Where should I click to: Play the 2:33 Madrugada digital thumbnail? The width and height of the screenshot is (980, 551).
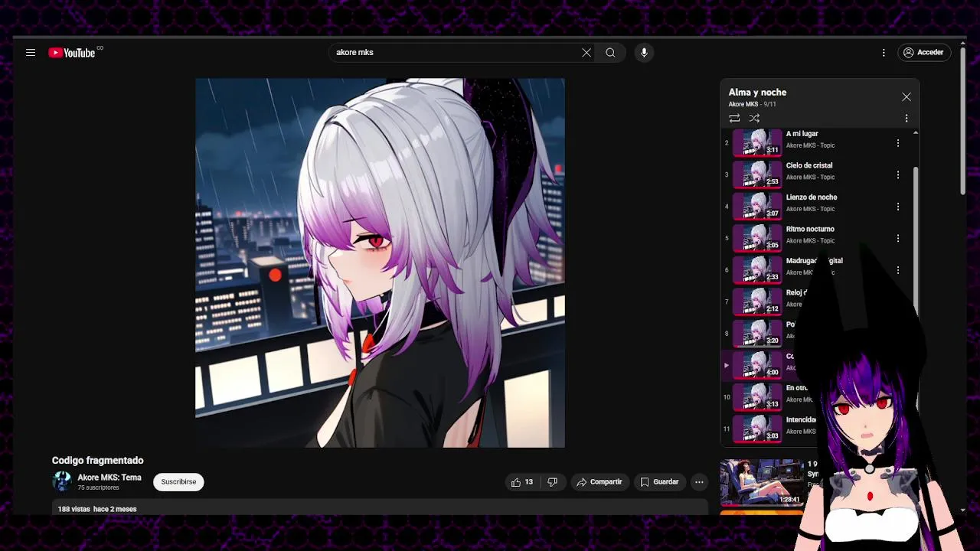point(757,270)
